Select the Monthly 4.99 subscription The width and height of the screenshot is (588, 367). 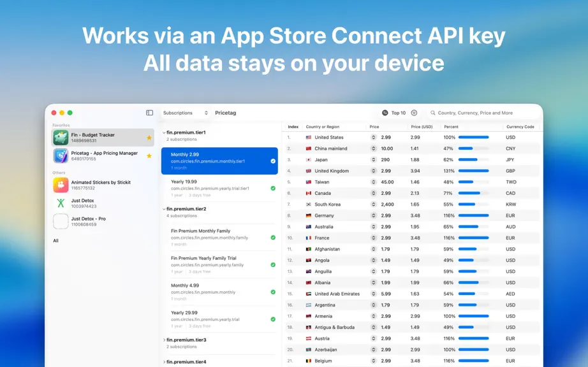coord(219,292)
